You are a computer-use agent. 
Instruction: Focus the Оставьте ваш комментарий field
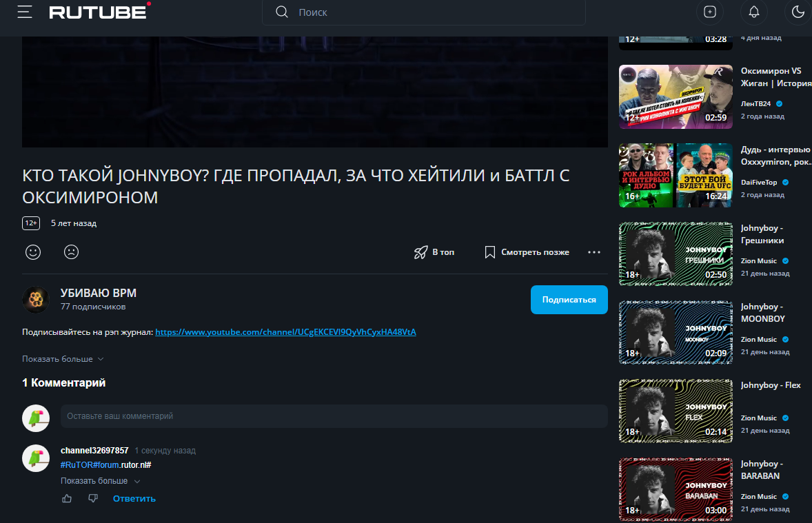(x=334, y=416)
